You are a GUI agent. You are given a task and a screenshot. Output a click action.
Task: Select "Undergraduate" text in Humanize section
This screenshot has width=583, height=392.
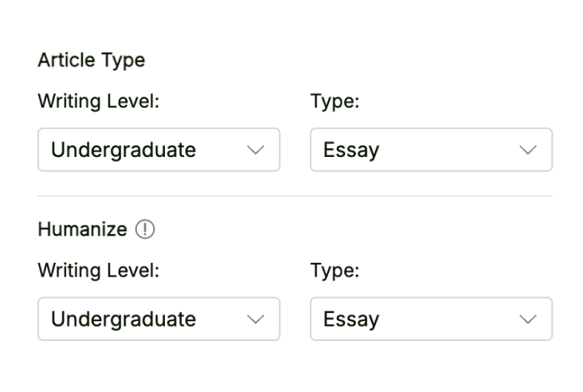[123, 319]
